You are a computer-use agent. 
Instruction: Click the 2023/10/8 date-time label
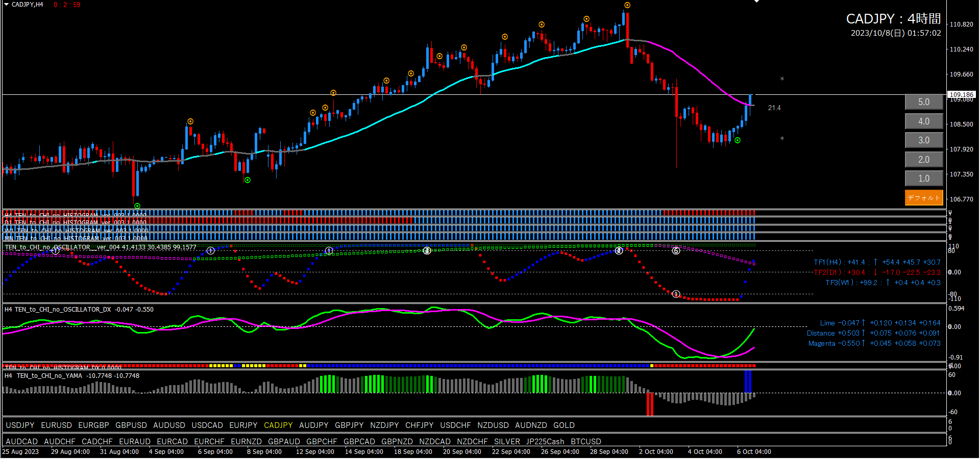[x=896, y=33]
